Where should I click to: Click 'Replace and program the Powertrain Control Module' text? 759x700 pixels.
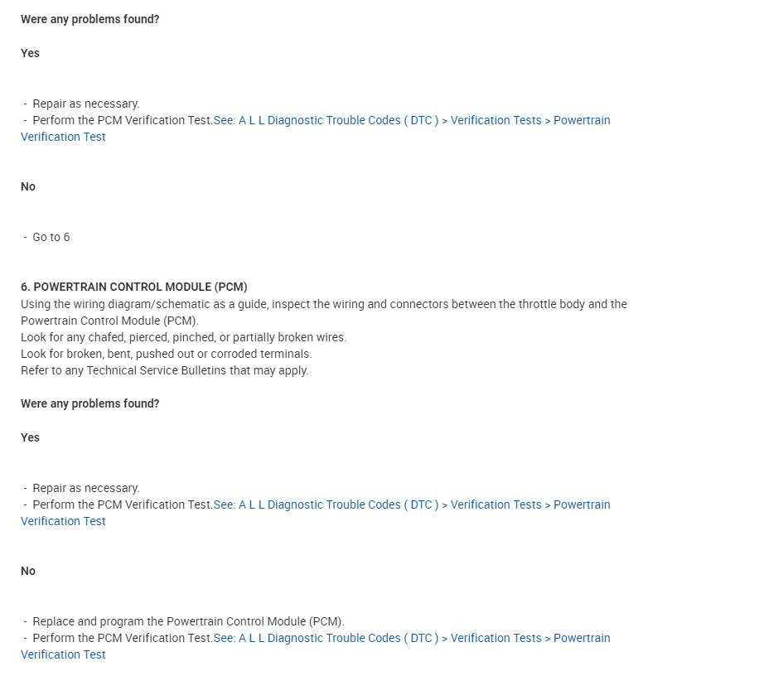(188, 621)
